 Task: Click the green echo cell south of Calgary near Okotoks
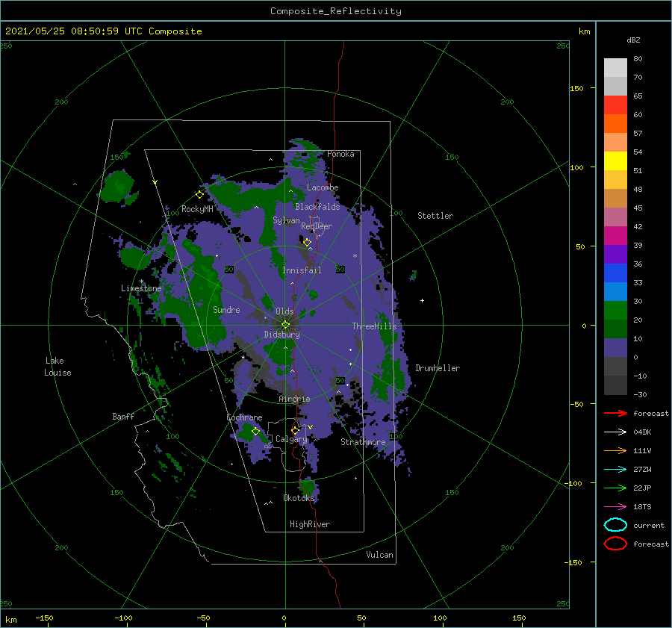click(x=308, y=487)
